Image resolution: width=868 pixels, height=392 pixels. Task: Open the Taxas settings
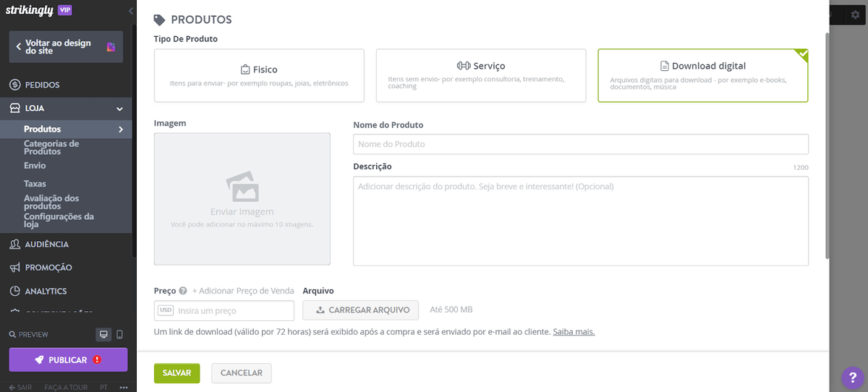35,184
